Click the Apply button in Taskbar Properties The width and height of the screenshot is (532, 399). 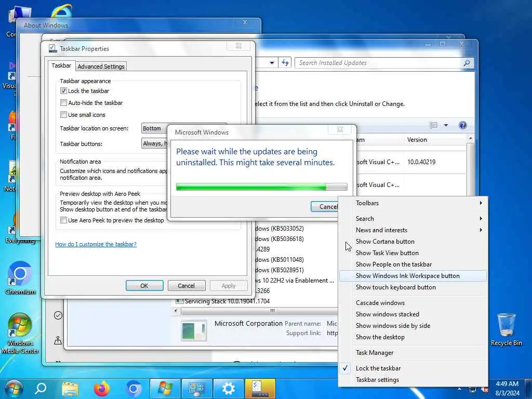(229, 286)
